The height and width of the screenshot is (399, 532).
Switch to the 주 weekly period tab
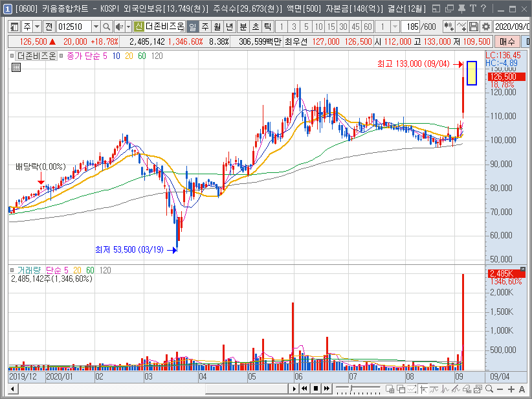click(x=205, y=27)
